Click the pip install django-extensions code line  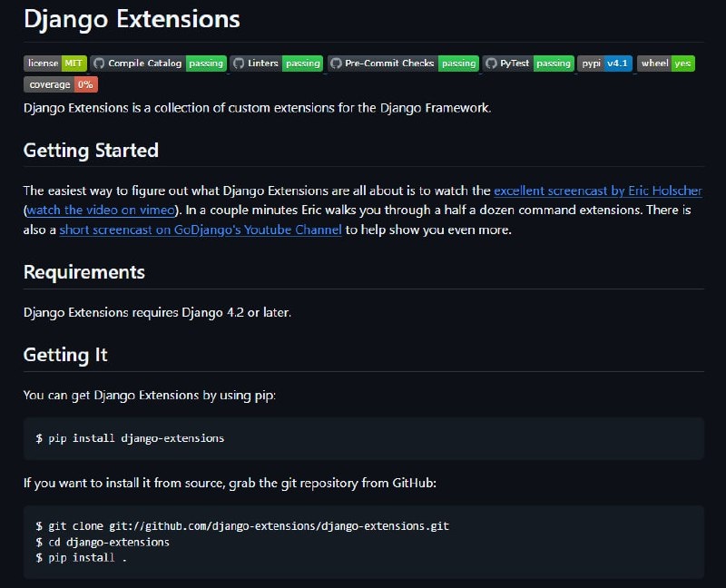point(130,438)
